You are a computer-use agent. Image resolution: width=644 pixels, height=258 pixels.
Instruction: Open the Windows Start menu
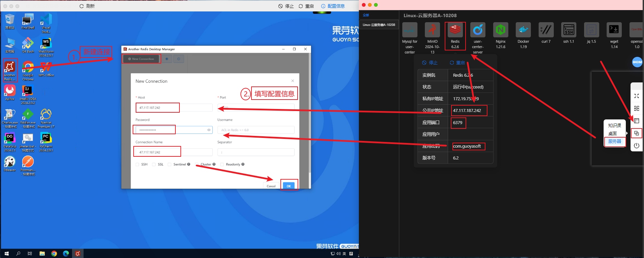point(6,253)
